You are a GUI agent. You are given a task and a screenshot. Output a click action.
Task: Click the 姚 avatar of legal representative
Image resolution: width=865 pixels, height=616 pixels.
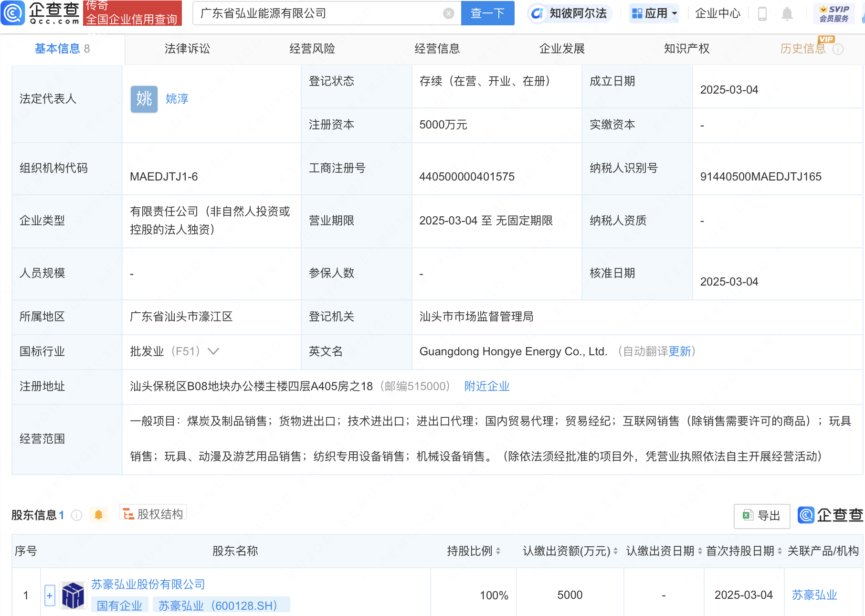144,99
